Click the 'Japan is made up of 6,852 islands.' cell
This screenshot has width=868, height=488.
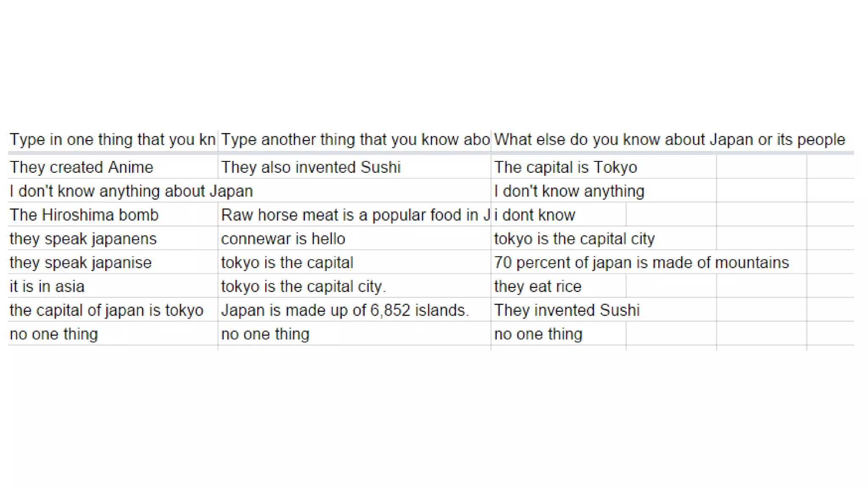pyautogui.click(x=354, y=310)
